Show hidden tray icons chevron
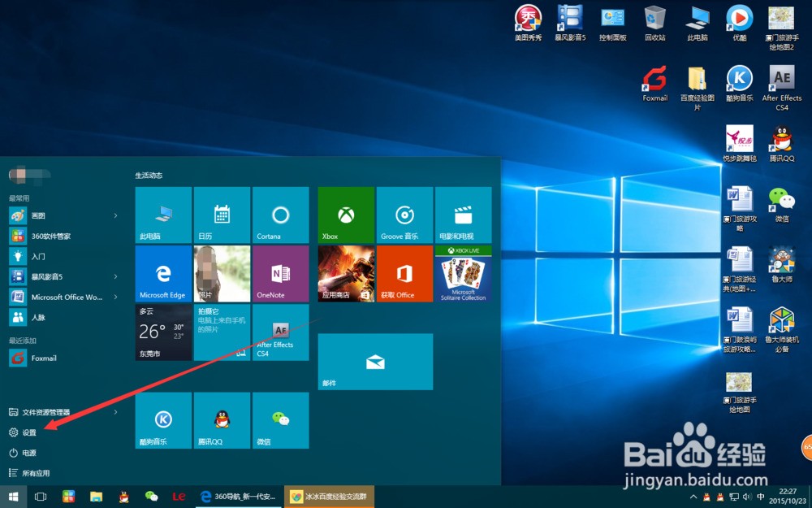 pos(693,497)
